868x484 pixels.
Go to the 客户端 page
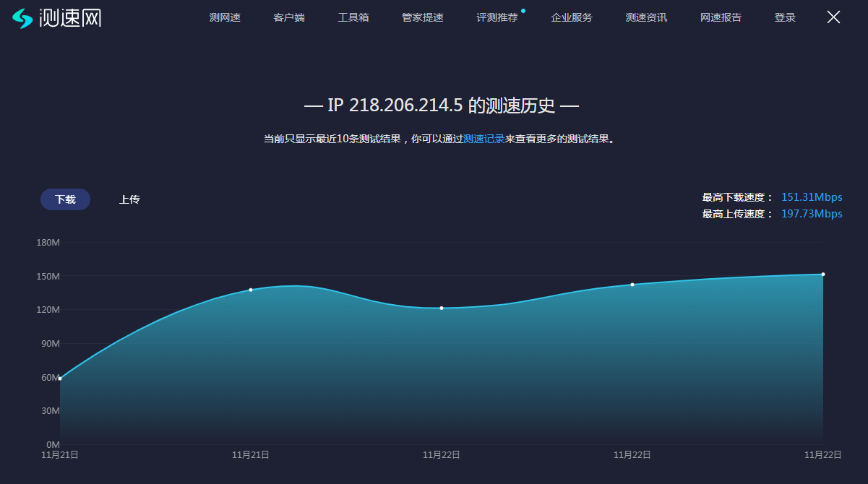point(289,17)
